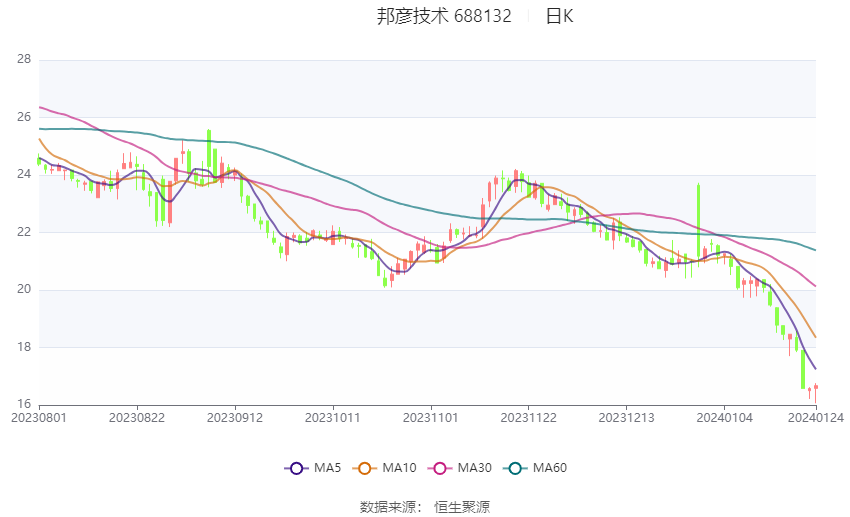Click the y-axis value 24

[x=24, y=175]
